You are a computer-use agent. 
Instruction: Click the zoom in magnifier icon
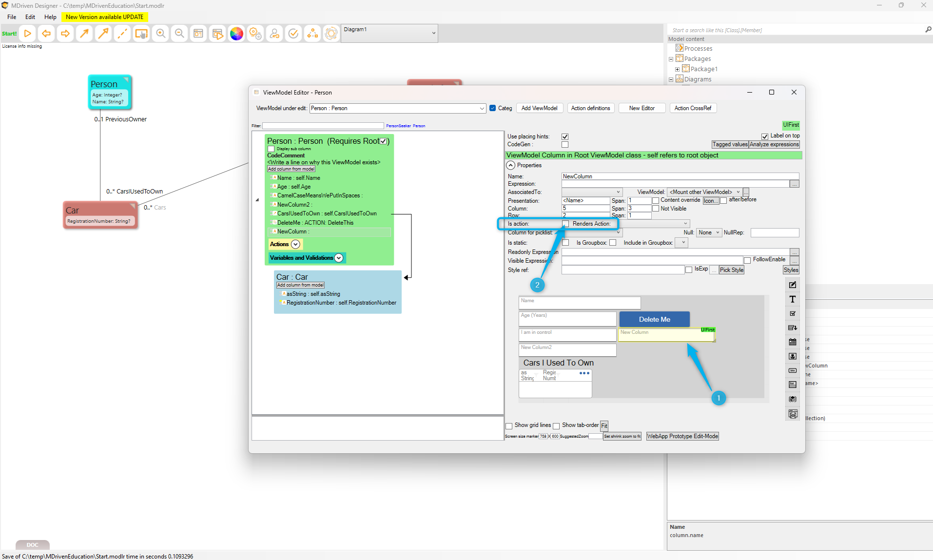pos(160,34)
